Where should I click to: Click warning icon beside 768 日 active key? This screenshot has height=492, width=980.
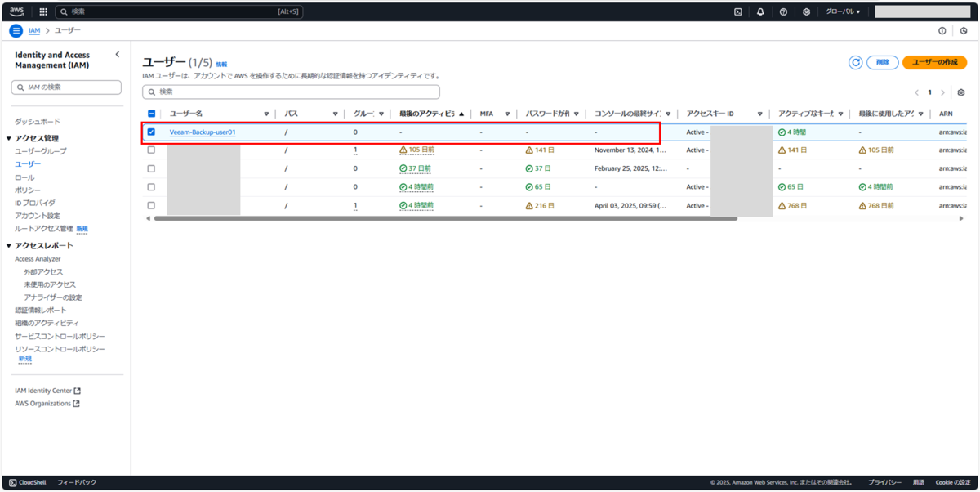click(782, 205)
